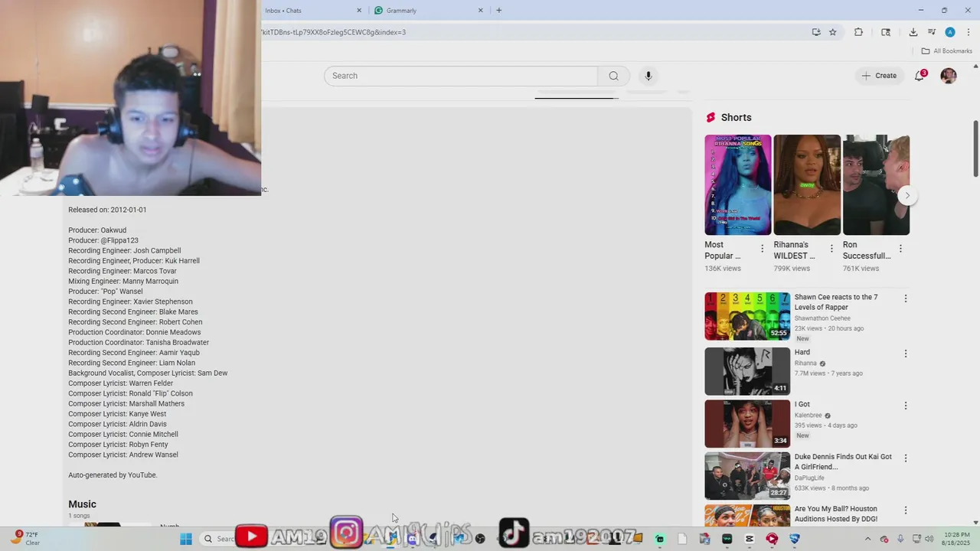Viewport: 980px width, 551px height.
Task: Open options for Rihanna's WILDEST short
Action: click(x=831, y=249)
